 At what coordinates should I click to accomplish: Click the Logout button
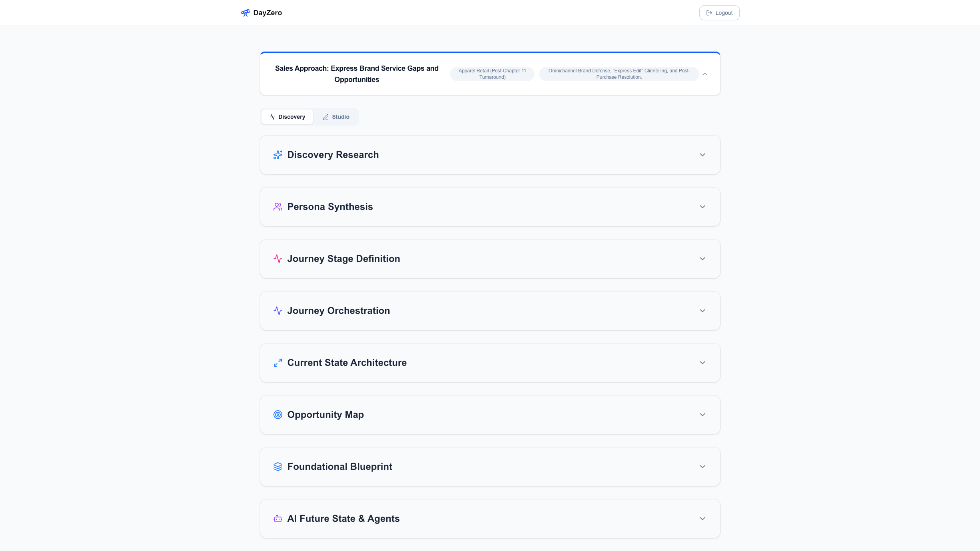[719, 12]
